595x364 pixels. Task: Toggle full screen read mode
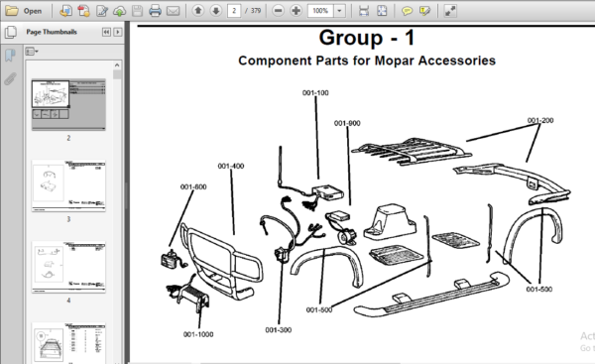450,11
